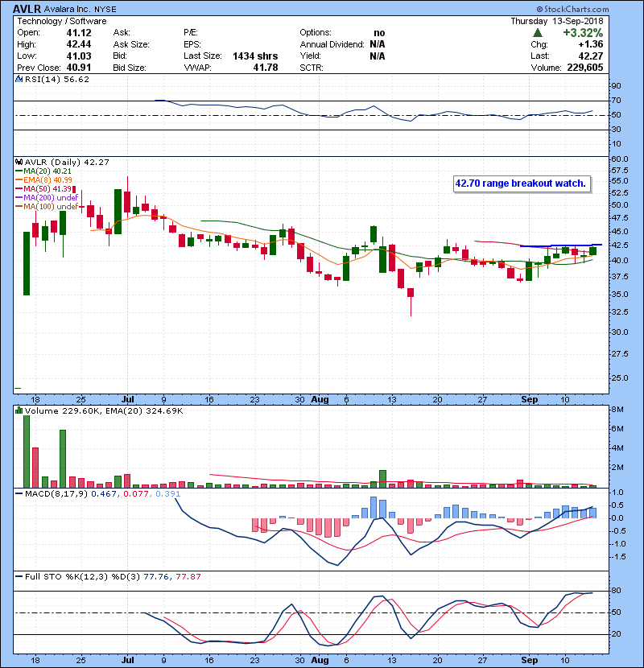Click the AVLR ticker symbol title
The height and width of the screenshot is (668, 644).
pos(27,9)
